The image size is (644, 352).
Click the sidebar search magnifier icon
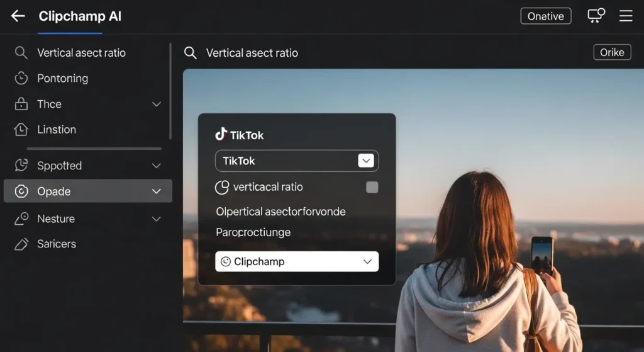point(21,53)
